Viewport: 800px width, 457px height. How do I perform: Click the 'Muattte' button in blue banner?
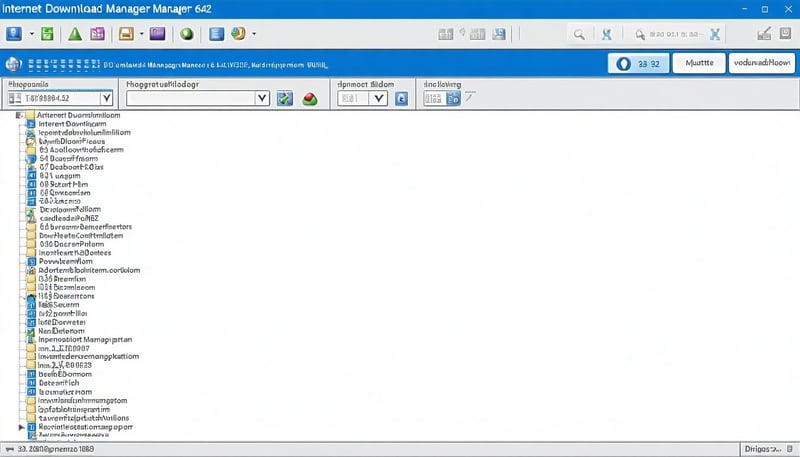699,63
